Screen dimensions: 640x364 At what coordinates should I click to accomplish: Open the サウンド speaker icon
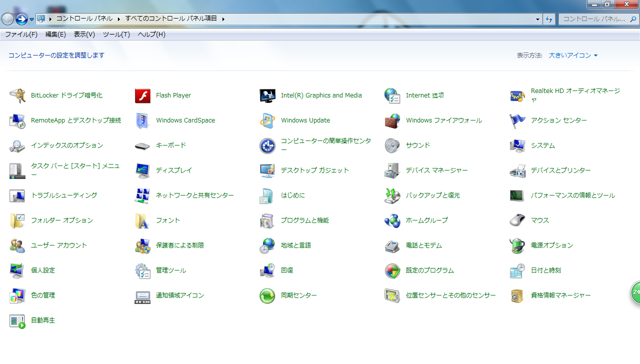[392, 145]
